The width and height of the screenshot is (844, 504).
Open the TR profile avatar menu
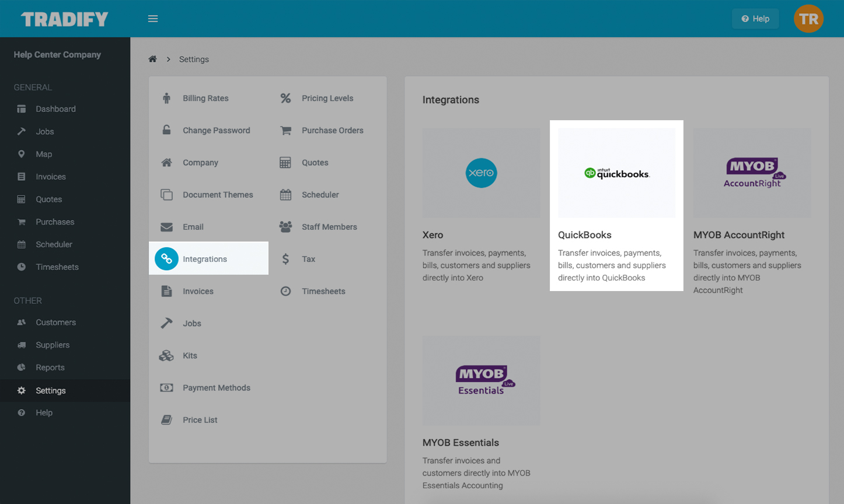point(808,18)
